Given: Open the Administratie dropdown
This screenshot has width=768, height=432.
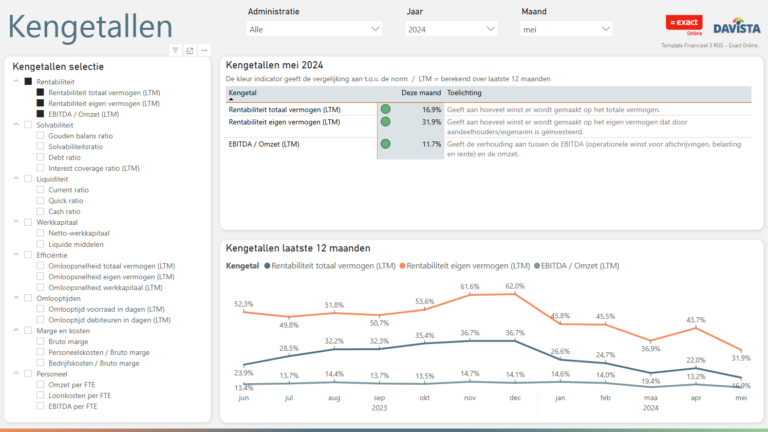Looking at the screenshot, I should (x=314, y=29).
